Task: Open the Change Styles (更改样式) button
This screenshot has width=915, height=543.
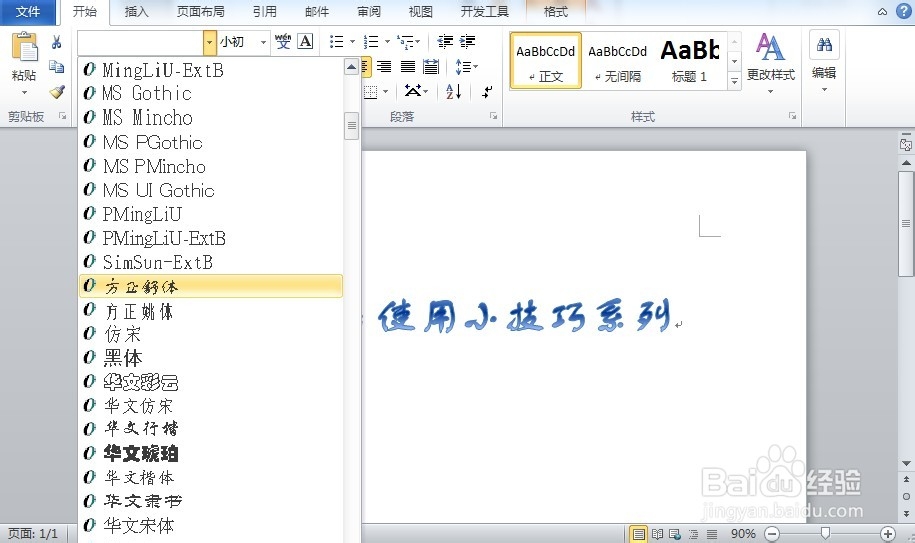Action: [770, 64]
